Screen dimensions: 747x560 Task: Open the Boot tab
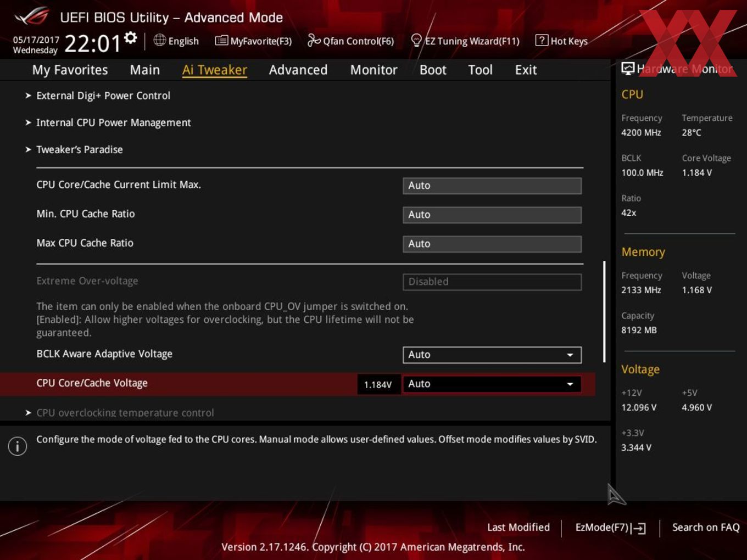click(433, 70)
